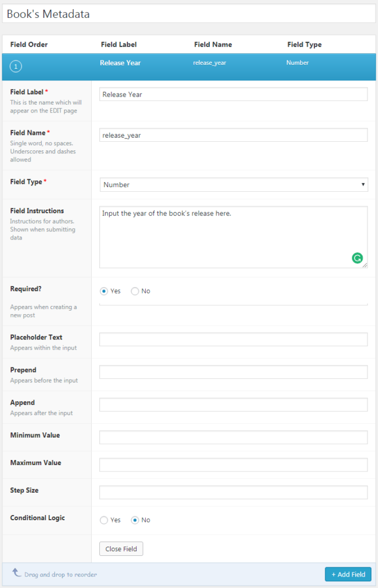Select No for Conditional Logic
Screen dimensions: 378x588
pyautogui.click(x=135, y=520)
